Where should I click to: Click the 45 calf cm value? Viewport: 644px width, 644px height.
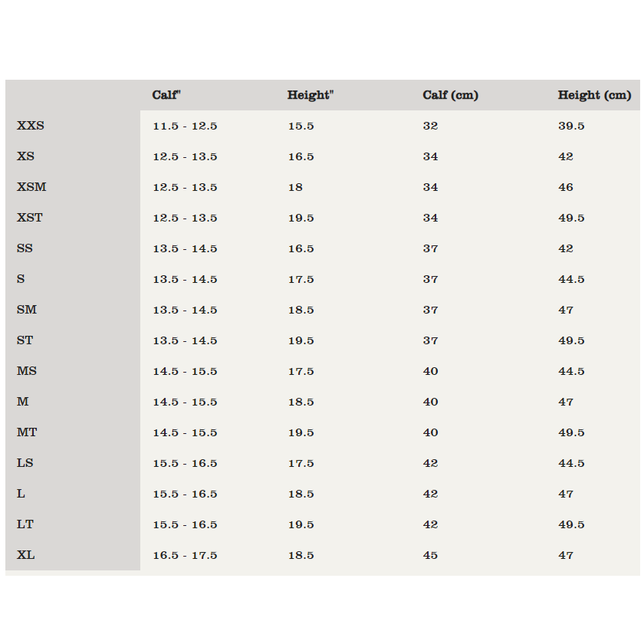point(430,555)
